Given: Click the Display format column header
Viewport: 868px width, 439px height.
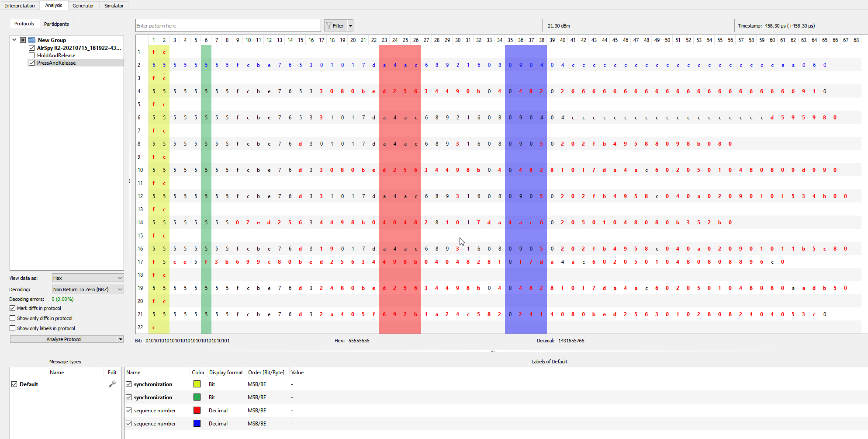Looking at the screenshot, I should tap(226, 373).
